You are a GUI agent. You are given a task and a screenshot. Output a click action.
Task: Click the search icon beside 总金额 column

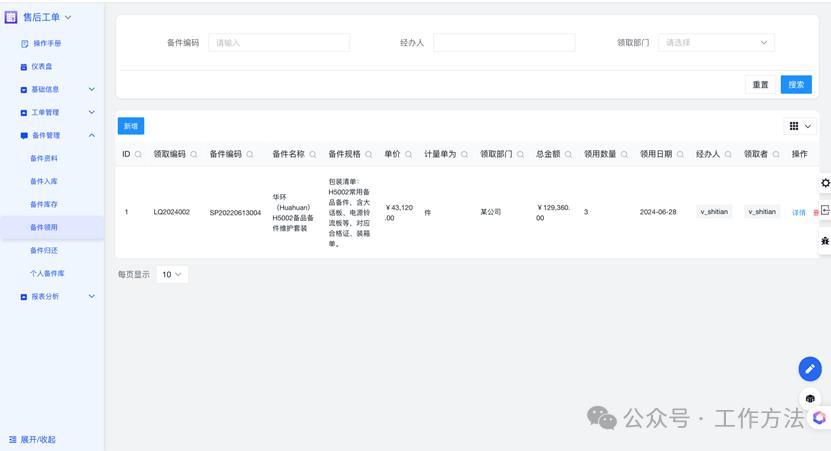pyautogui.click(x=569, y=155)
